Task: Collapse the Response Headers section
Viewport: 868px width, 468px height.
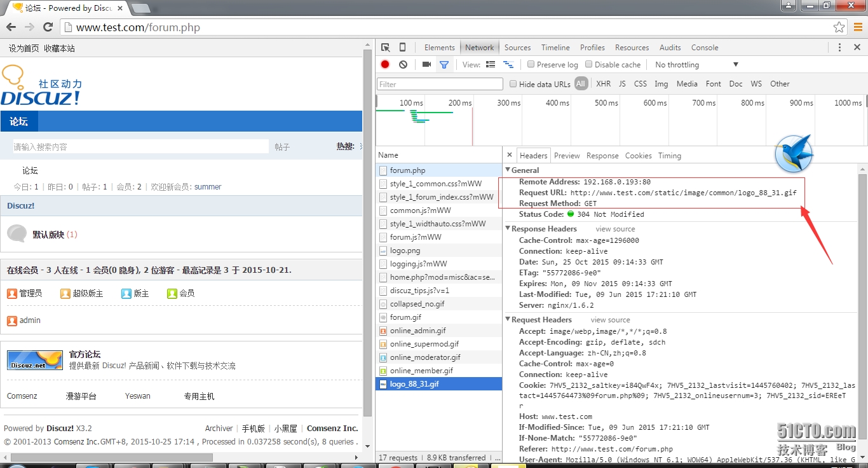Action: pyautogui.click(x=508, y=229)
